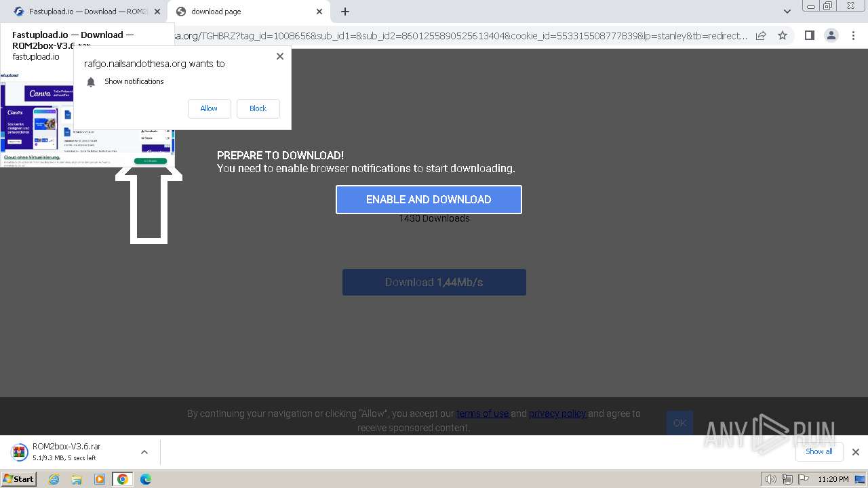
Task: Click the network tray icon
Action: pyautogui.click(x=787, y=479)
